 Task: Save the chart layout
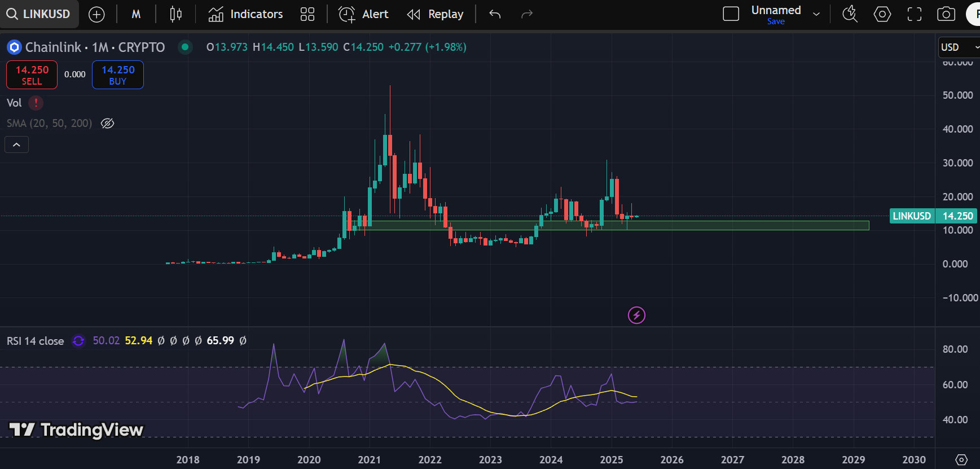click(x=776, y=21)
